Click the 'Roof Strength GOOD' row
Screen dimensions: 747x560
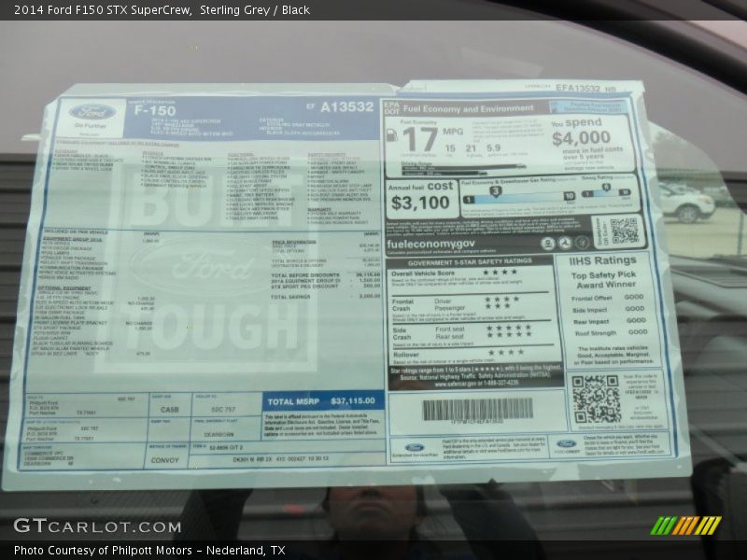612,333
